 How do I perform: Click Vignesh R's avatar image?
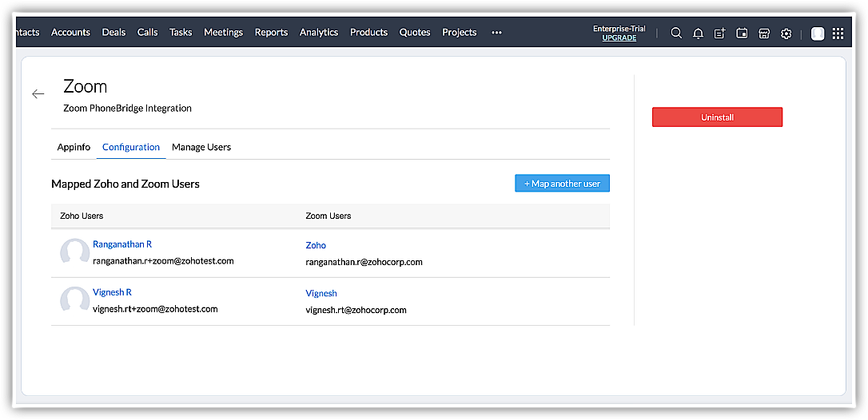[x=75, y=301]
